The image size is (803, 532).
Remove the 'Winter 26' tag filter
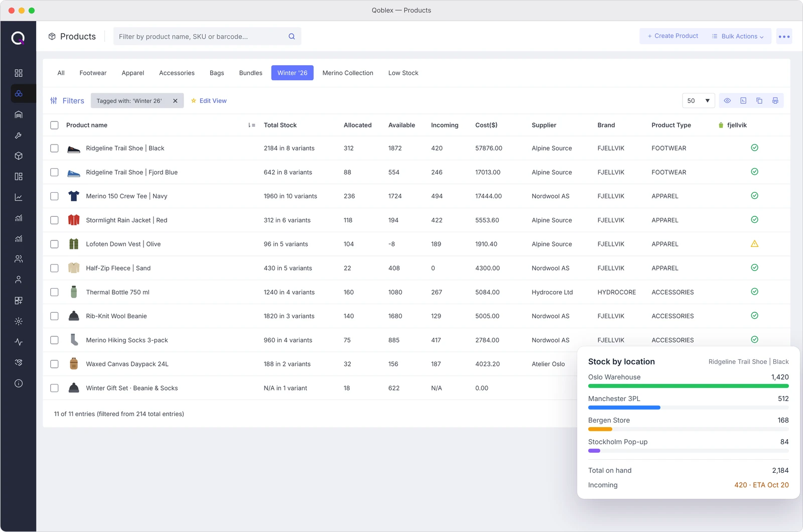(x=175, y=101)
